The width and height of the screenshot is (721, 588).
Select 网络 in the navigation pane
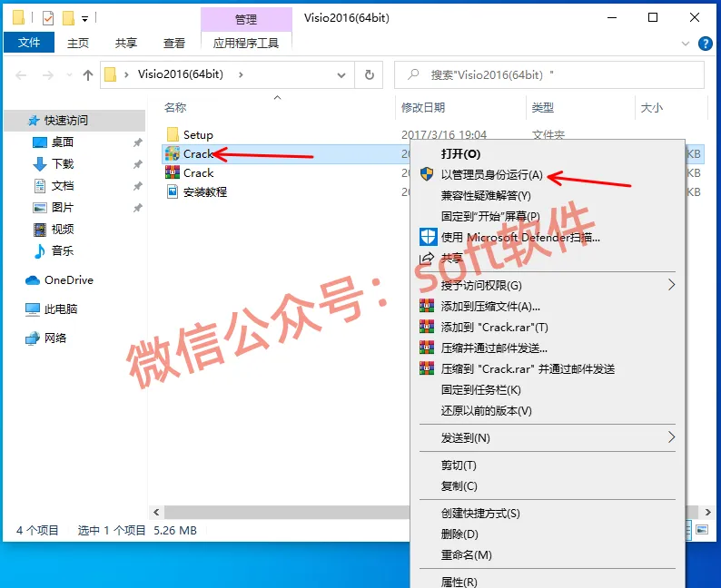click(x=54, y=338)
